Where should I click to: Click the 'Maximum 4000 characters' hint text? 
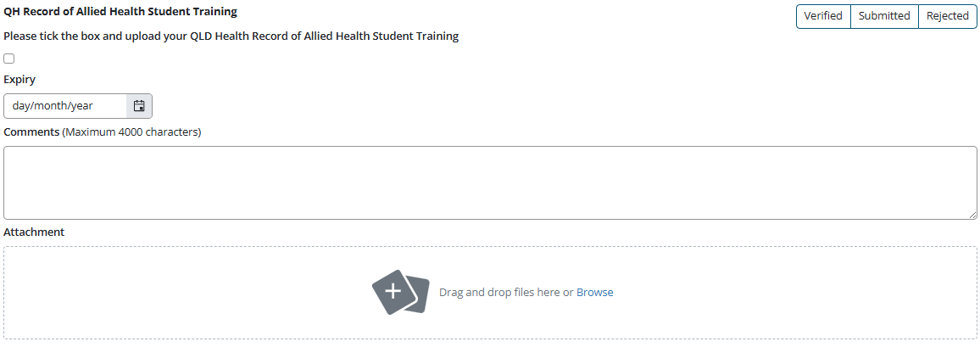(x=132, y=132)
